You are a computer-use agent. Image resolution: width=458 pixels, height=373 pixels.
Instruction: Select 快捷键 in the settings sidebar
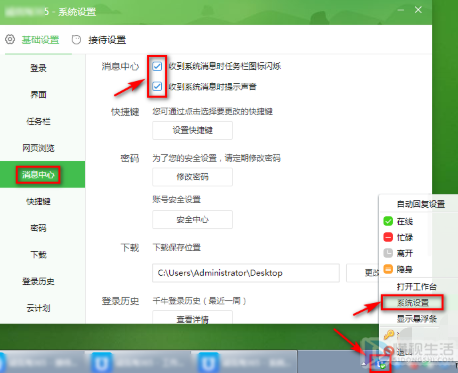click(x=38, y=201)
